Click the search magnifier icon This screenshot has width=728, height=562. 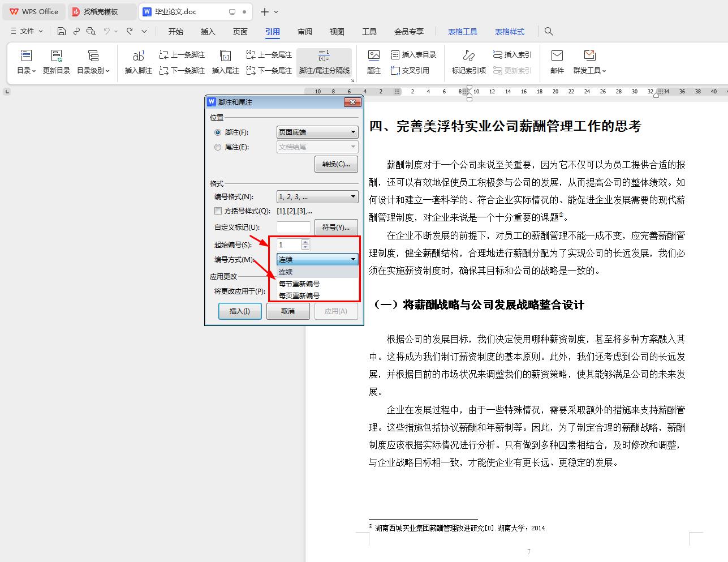pyautogui.click(x=549, y=32)
